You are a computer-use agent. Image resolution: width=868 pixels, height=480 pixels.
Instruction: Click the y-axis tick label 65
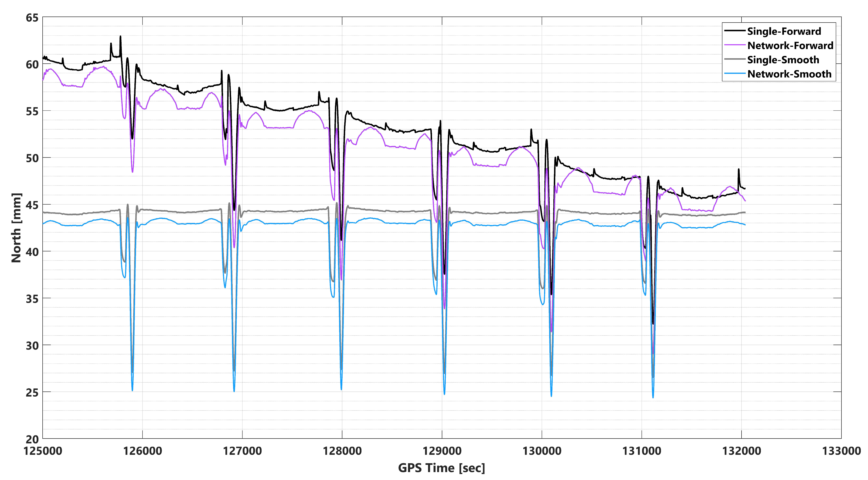pyautogui.click(x=32, y=18)
